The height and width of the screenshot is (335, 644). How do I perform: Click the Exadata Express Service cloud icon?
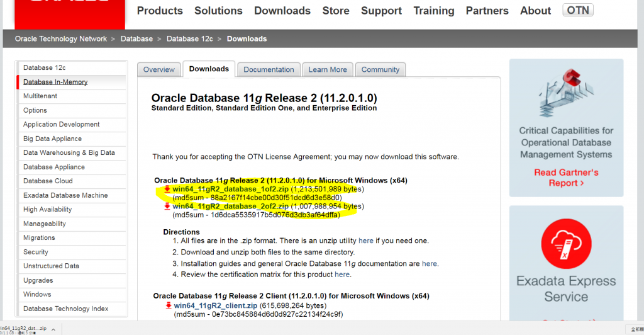567,244
